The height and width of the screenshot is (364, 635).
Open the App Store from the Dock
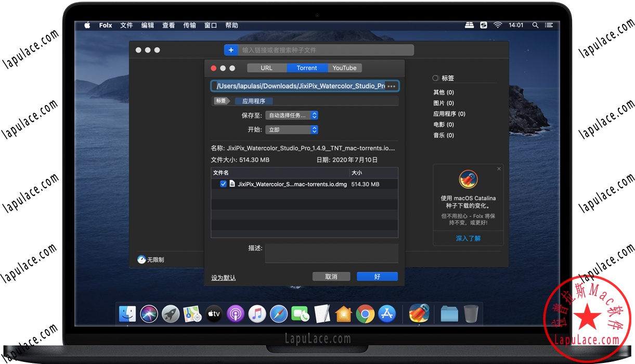387,314
